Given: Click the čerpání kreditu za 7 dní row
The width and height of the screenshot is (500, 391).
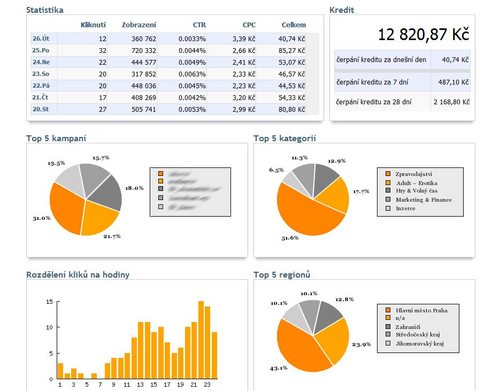Looking at the screenshot, I should point(402,82).
